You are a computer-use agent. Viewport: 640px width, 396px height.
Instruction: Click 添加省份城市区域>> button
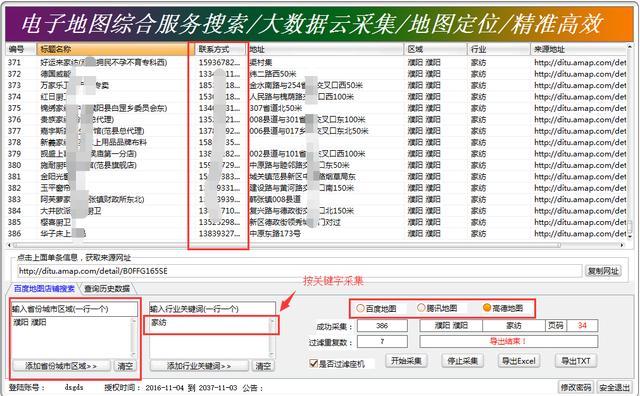[61, 366]
